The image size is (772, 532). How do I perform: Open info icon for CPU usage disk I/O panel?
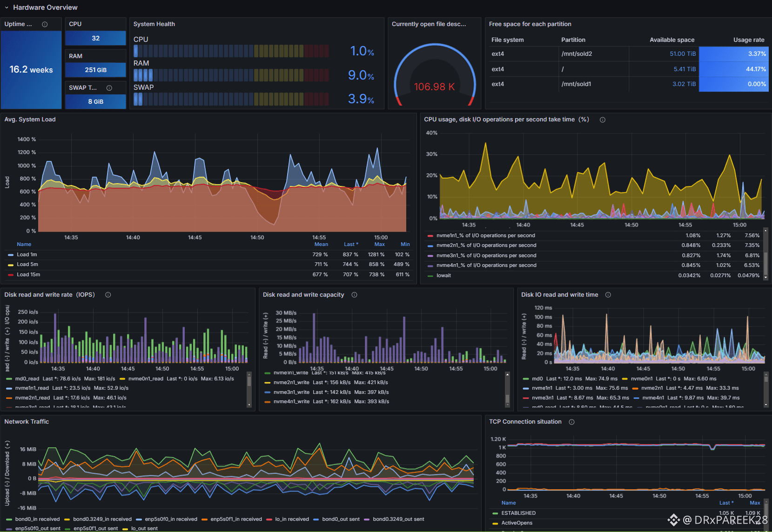tap(603, 120)
